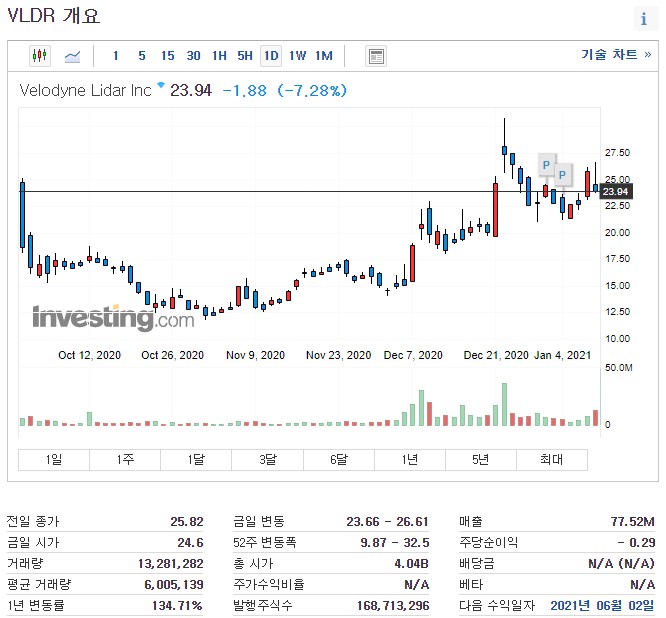666x618 pixels.
Task: Select the 1 minute interval
Action: point(116,56)
